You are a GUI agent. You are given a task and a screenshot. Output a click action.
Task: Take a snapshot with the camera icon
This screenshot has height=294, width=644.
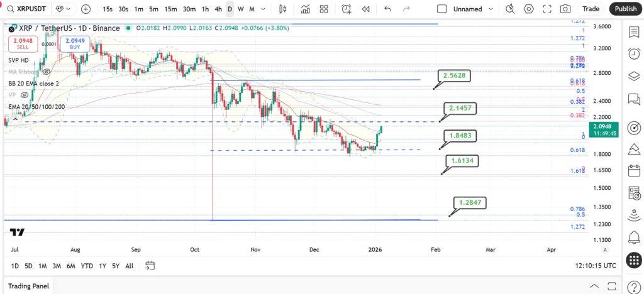[565, 9]
